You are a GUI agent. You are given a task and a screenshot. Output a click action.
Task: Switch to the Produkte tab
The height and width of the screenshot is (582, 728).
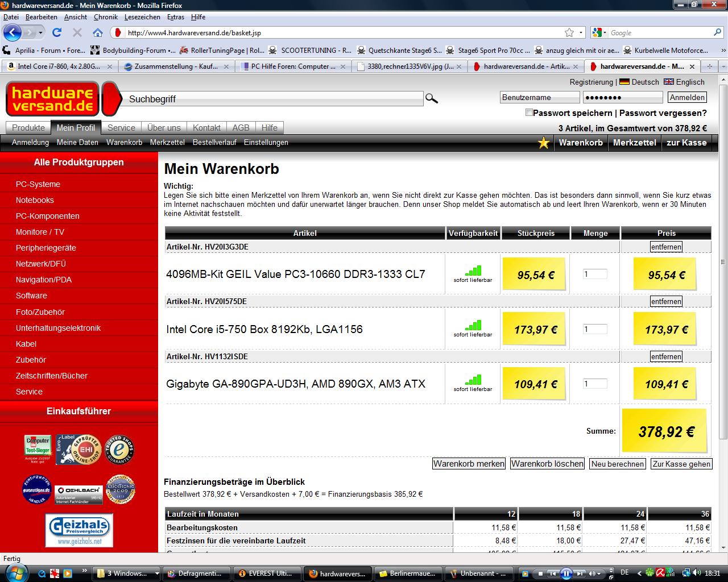point(28,128)
